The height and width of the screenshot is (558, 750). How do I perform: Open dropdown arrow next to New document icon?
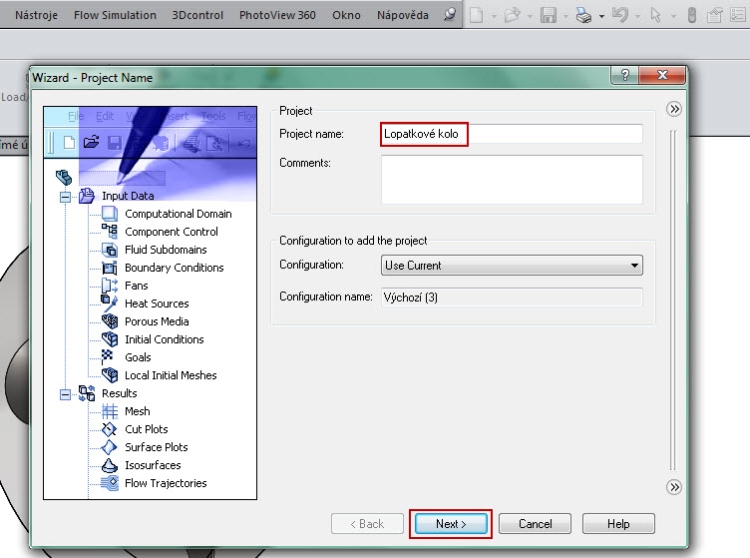494,16
